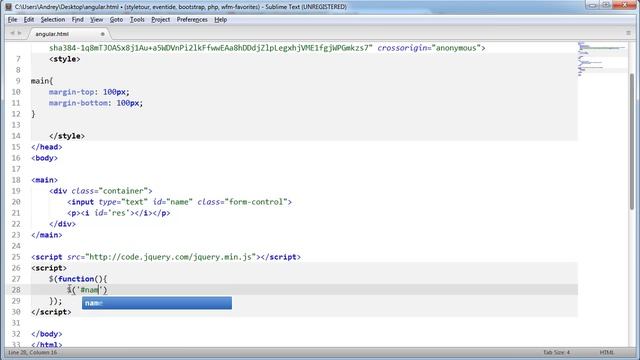
Task: Click the </script> closing tag on line 30
Action: click(51, 312)
